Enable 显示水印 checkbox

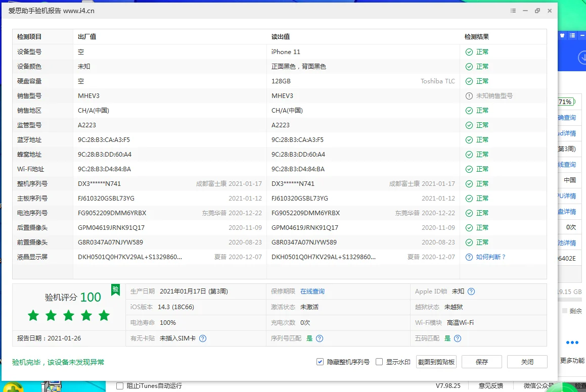(379, 362)
